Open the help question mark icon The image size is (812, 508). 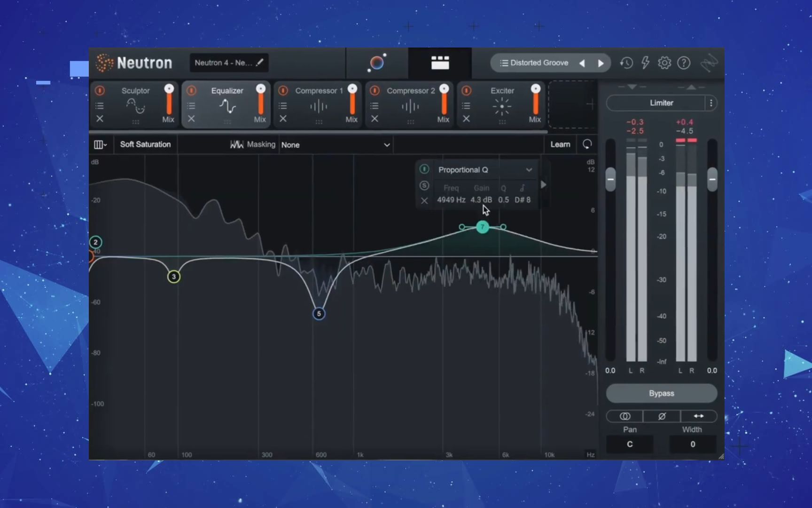click(x=684, y=63)
